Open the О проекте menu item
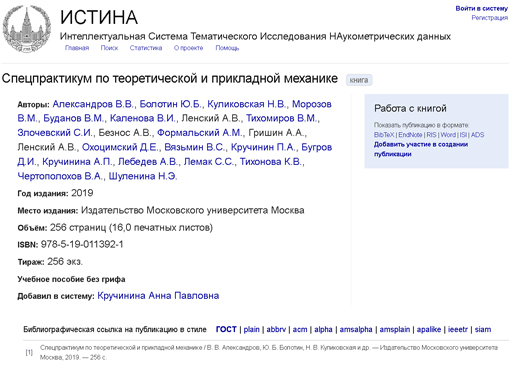Screen dimensions: 509x365 coord(188,48)
